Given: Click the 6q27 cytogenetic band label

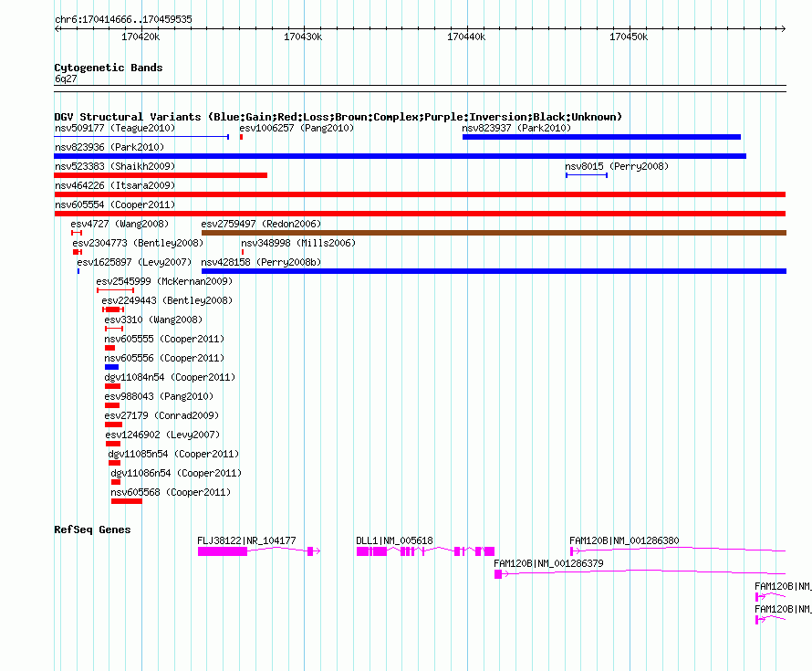Looking at the screenshot, I should 66,79.
